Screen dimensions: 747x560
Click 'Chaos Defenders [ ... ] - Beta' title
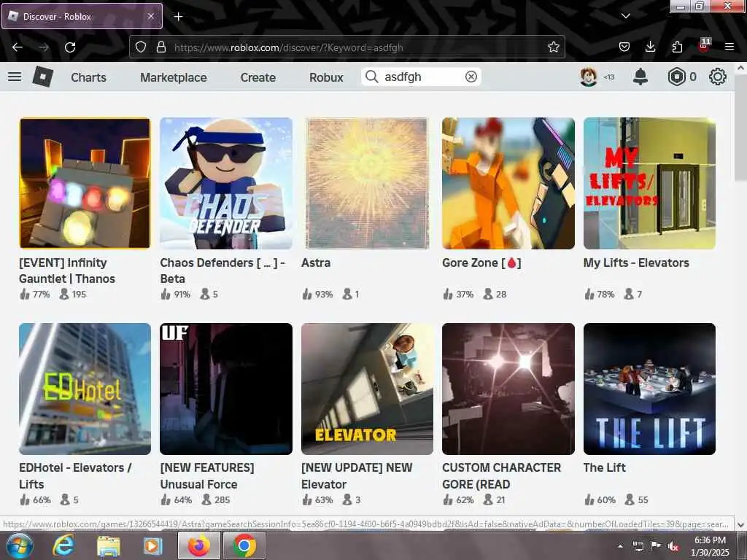pos(222,271)
